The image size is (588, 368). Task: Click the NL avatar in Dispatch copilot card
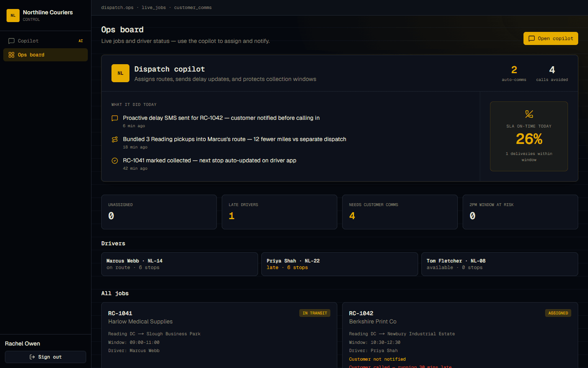[120, 73]
